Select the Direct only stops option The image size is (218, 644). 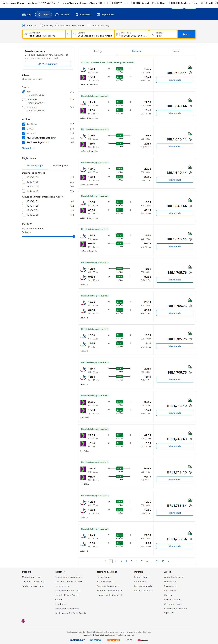(24, 100)
